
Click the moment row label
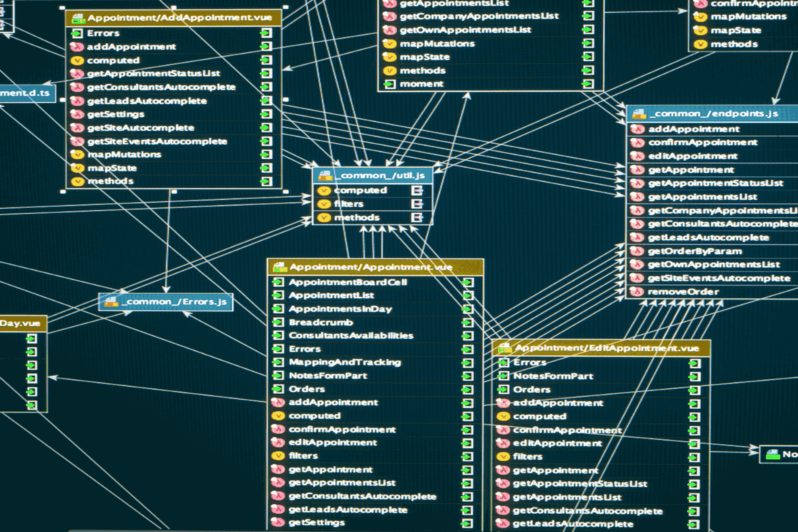[x=421, y=84]
